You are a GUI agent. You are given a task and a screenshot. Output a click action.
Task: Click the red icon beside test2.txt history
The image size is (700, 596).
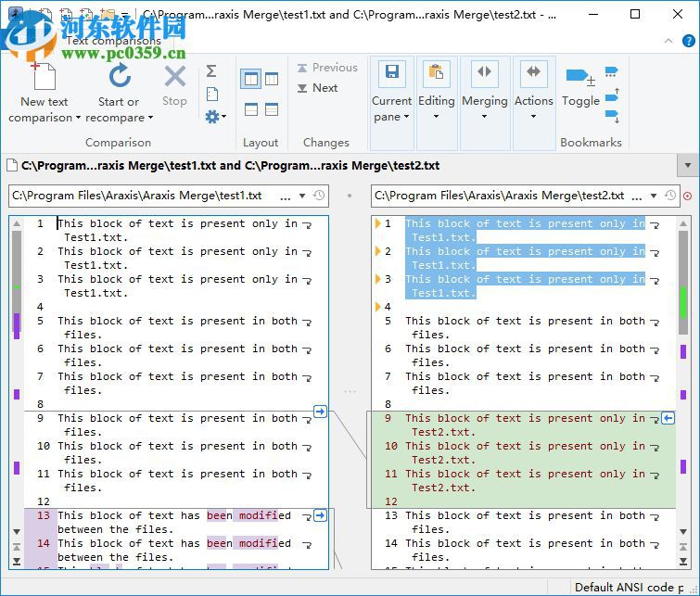(687, 197)
